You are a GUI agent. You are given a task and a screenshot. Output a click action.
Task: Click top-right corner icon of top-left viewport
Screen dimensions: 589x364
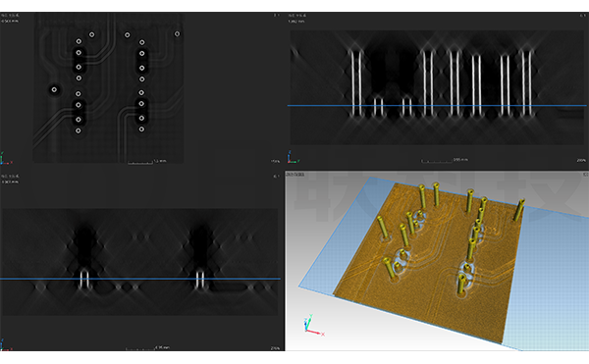pyautogui.click(x=277, y=16)
